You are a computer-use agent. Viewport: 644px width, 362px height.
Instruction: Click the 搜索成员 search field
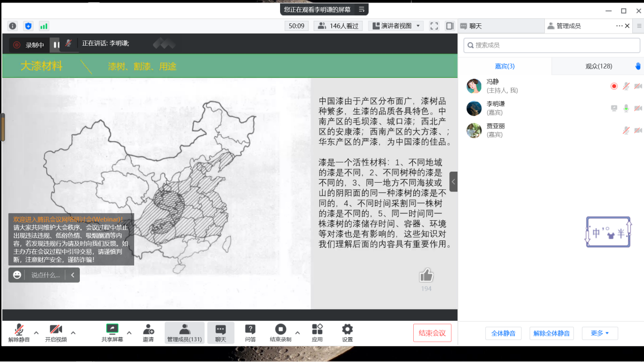pyautogui.click(x=551, y=45)
